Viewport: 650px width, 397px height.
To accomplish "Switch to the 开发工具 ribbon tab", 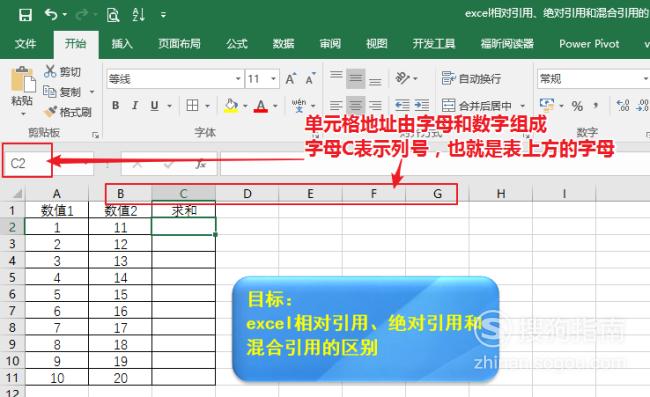I will pyautogui.click(x=434, y=44).
